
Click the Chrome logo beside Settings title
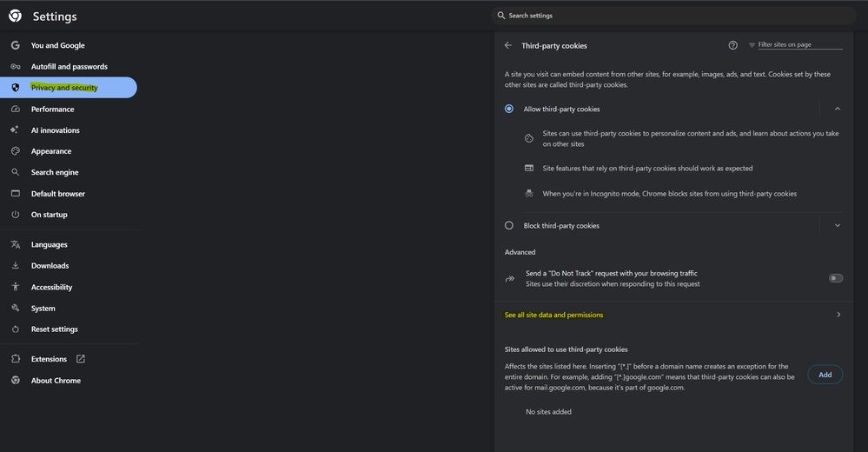(x=15, y=16)
